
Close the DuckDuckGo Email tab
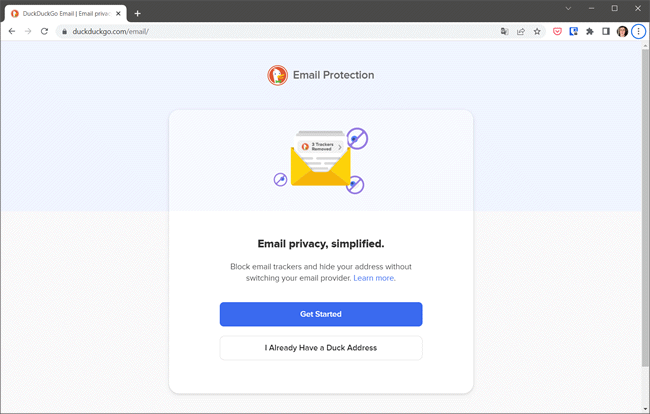pyautogui.click(x=119, y=13)
